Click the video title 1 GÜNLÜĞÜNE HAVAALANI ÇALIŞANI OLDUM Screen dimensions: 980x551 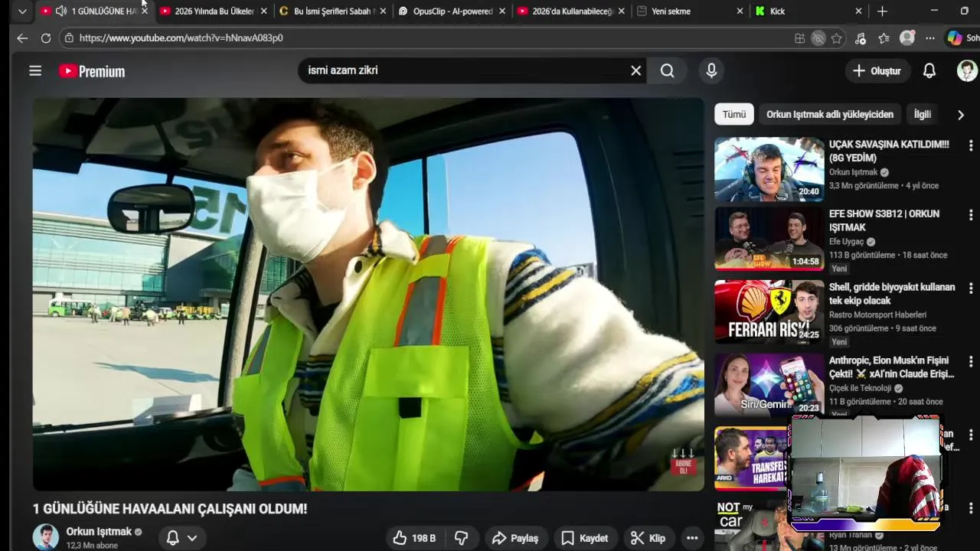coord(170,509)
